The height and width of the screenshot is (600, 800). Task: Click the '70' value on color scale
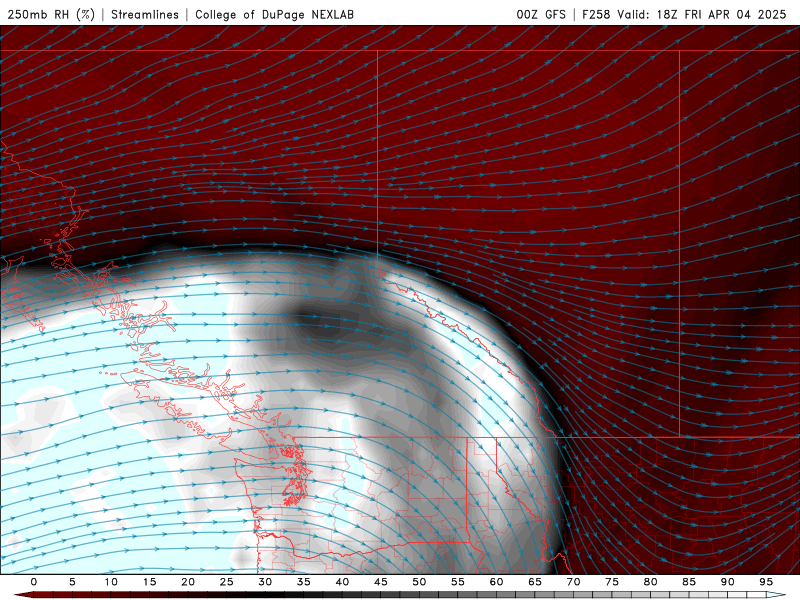point(573,582)
